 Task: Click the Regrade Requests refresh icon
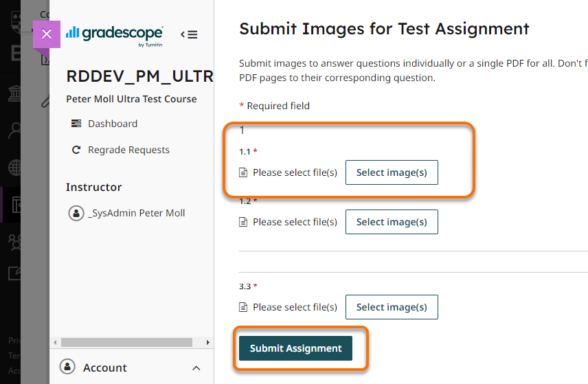tap(76, 150)
